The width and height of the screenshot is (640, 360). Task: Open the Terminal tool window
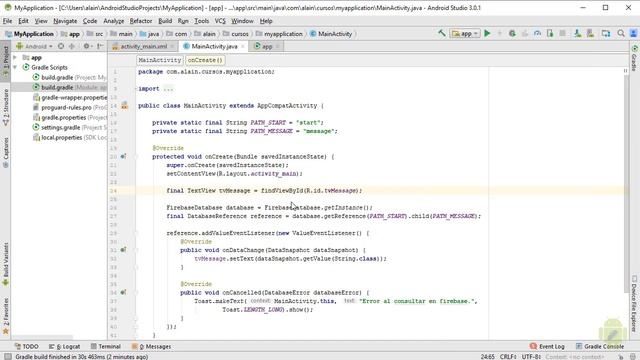(105, 346)
